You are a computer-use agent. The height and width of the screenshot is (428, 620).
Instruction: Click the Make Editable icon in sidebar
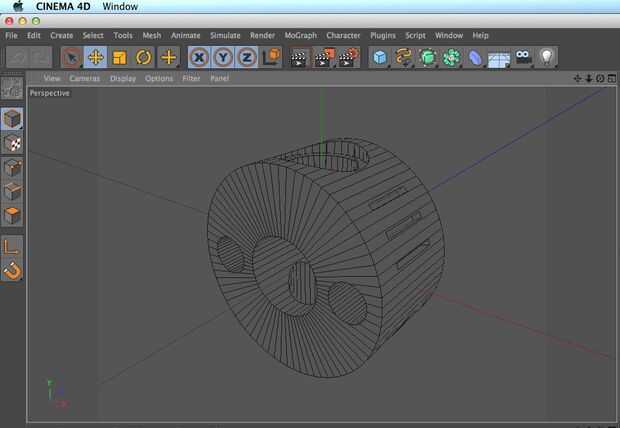click(x=12, y=88)
